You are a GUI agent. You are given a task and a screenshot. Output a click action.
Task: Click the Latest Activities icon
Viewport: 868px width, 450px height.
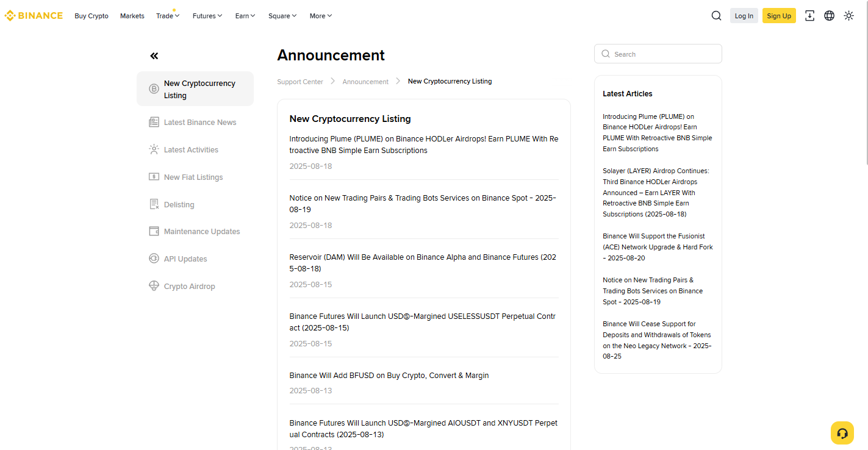click(x=154, y=149)
